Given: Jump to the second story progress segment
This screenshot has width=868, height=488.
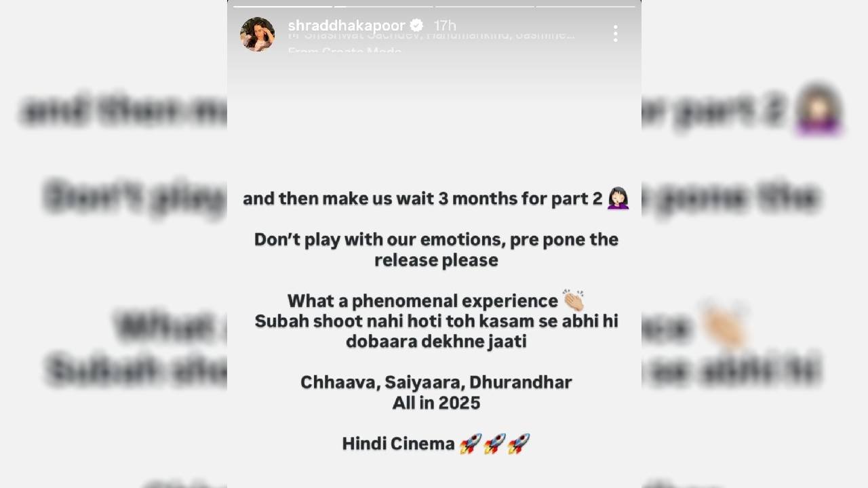Looking at the screenshot, I should click(384, 7).
